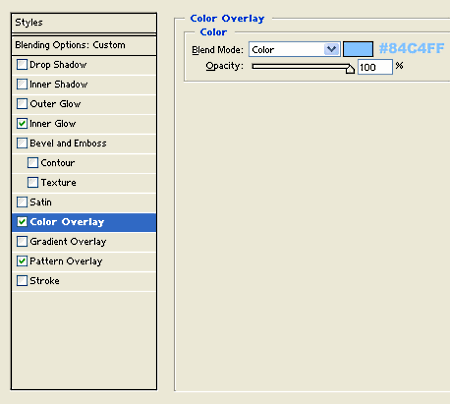
Task: Open Outer Glow settings label
Action: pyautogui.click(x=55, y=104)
